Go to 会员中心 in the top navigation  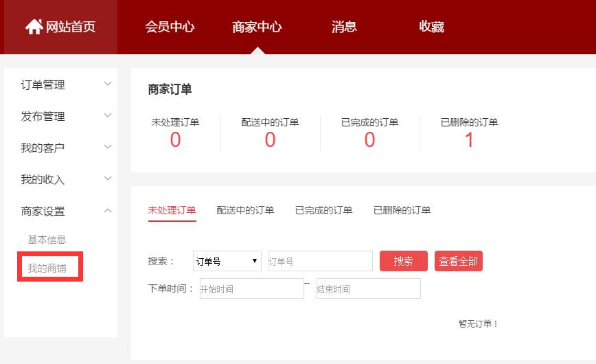pyautogui.click(x=170, y=27)
